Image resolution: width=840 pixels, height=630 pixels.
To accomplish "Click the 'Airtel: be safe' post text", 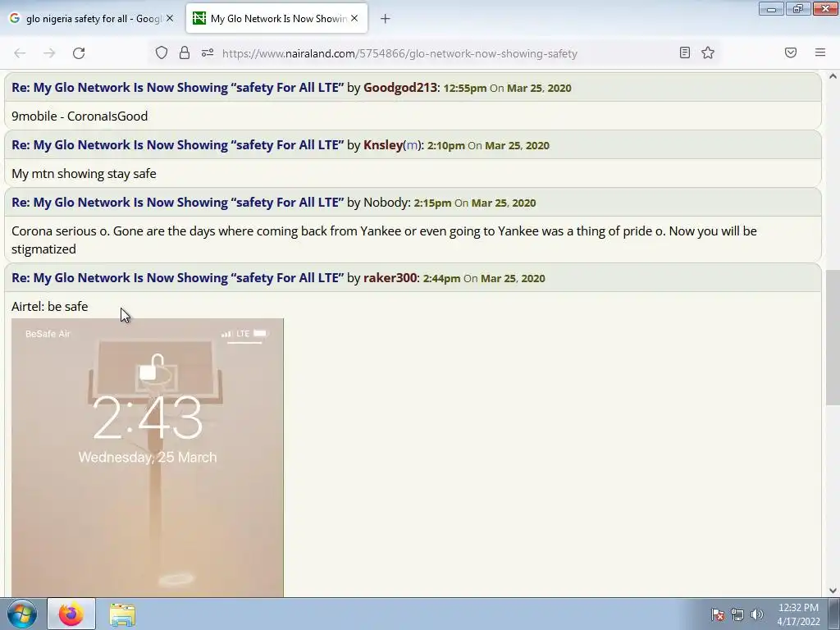I will 49,307.
